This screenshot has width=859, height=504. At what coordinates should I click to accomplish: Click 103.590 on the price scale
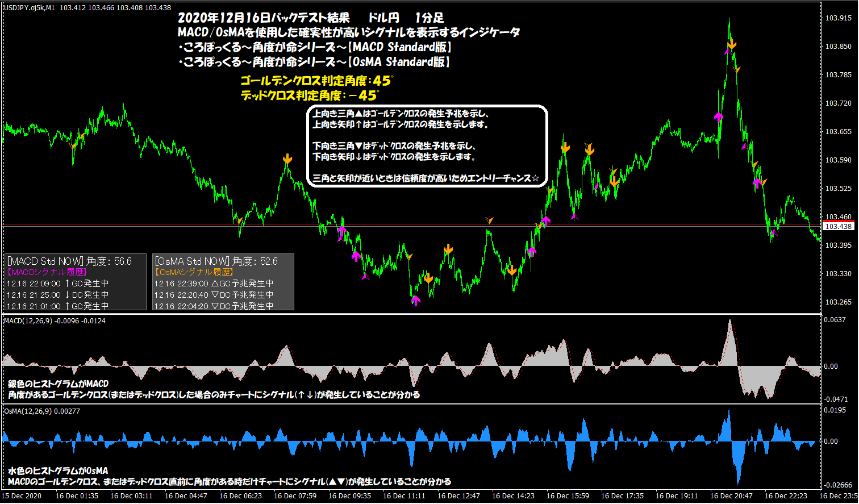pyautogui.click(x=839, y=160)
